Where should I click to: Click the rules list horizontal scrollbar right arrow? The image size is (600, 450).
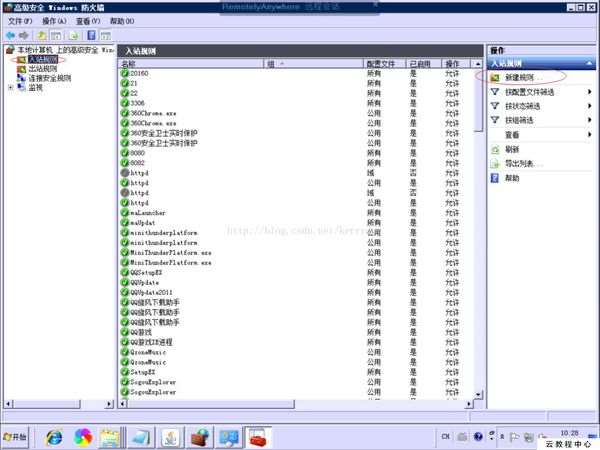point(469,404)
